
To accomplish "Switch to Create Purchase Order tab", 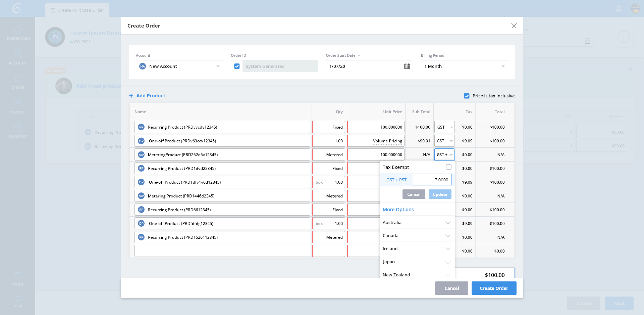I will click(77, 10).
